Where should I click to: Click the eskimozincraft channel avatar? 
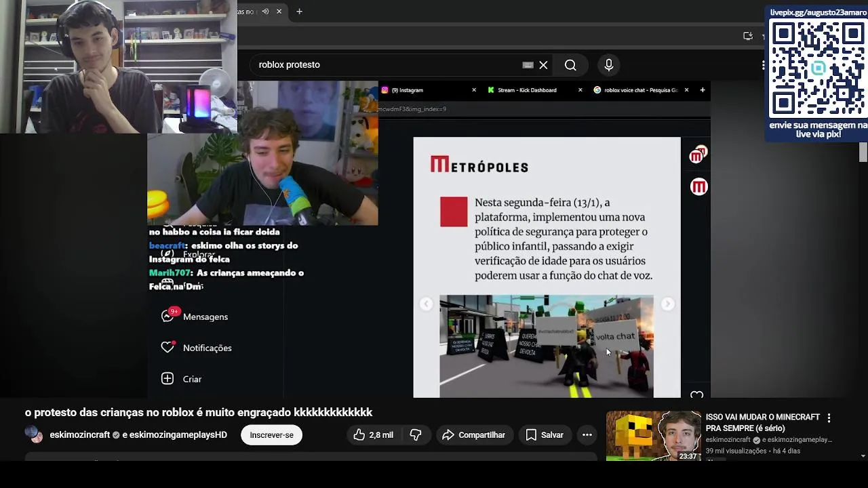34,434
